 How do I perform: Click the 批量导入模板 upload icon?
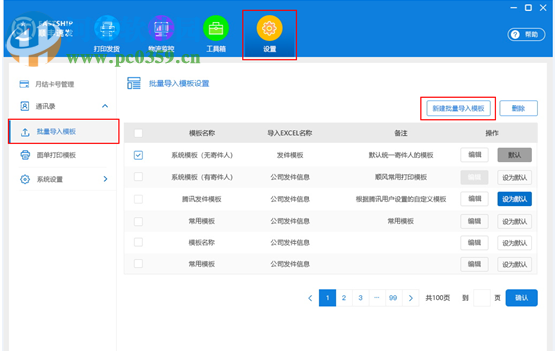(25, 132)
